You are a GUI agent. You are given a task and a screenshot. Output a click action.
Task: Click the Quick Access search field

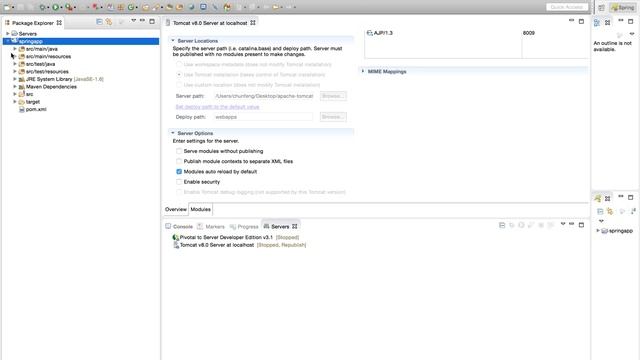tap(567, 7)
